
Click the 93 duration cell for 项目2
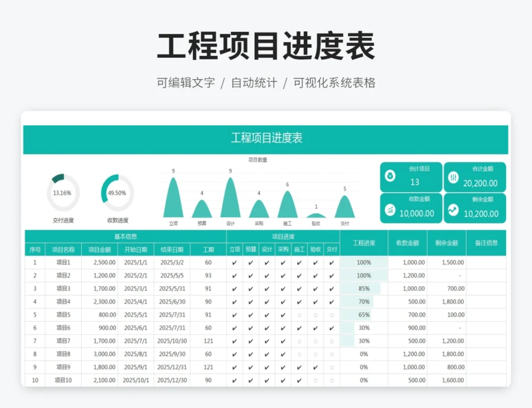click(x=208, y=276)
